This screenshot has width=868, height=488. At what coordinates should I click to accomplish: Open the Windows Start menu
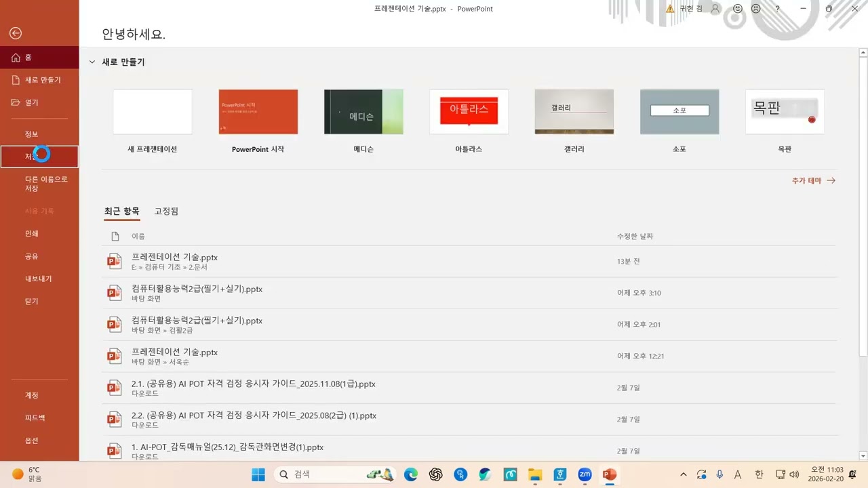258,474
